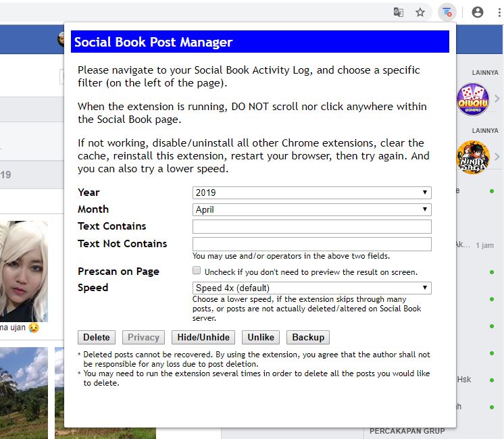Screen dimensions: 504x439
Task: Click the Unlike button
Action: [x=261, y=337]
